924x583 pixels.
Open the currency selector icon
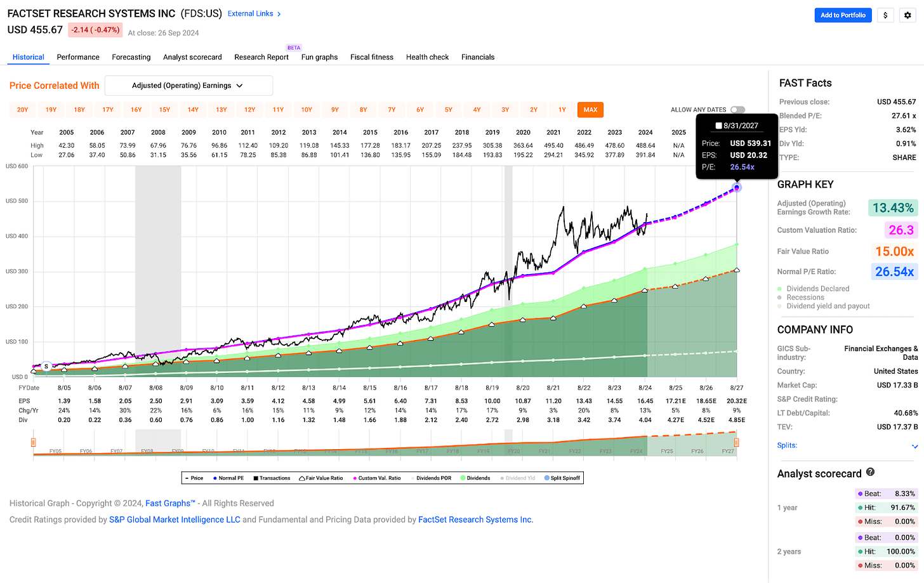[x=885, y=15]
